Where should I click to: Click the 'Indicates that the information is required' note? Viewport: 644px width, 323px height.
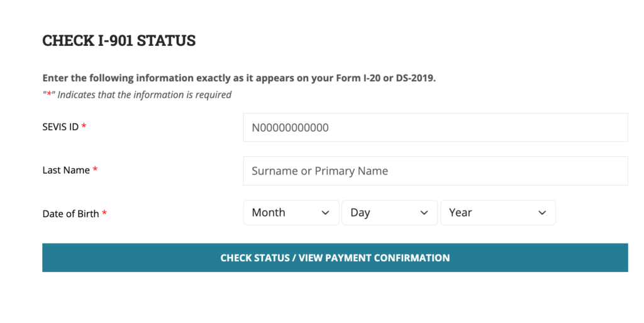145,94
